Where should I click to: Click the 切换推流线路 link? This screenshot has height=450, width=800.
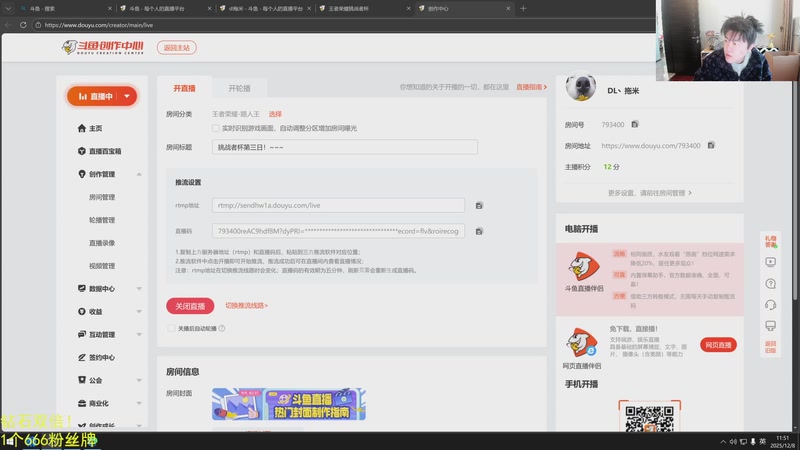coord(246,305)
